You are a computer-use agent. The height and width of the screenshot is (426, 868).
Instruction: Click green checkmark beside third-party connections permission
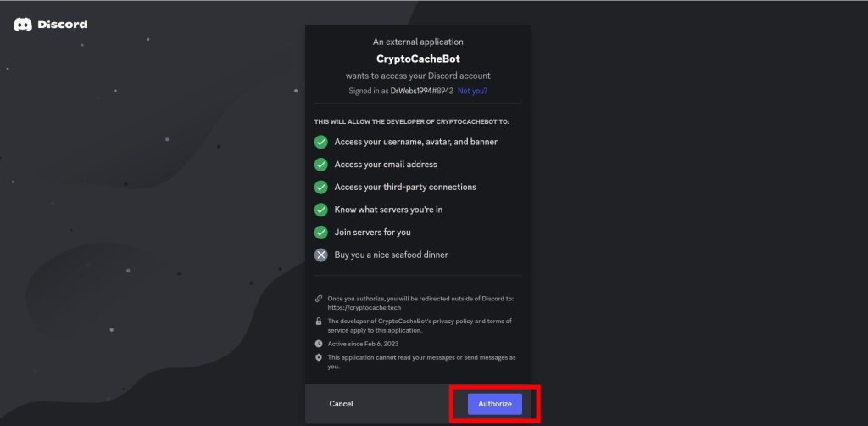[x=321, y=187]
